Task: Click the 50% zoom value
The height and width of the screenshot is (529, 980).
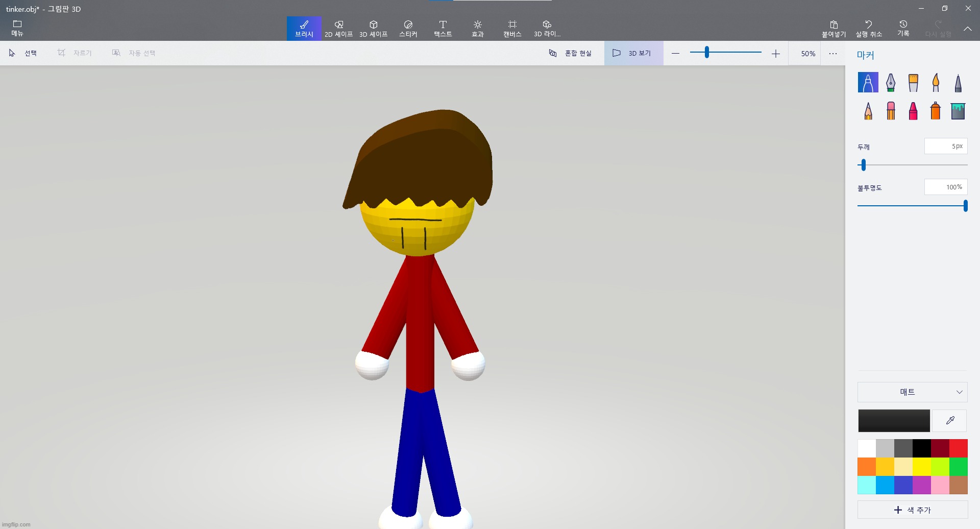Action: (x=808, y=54)
